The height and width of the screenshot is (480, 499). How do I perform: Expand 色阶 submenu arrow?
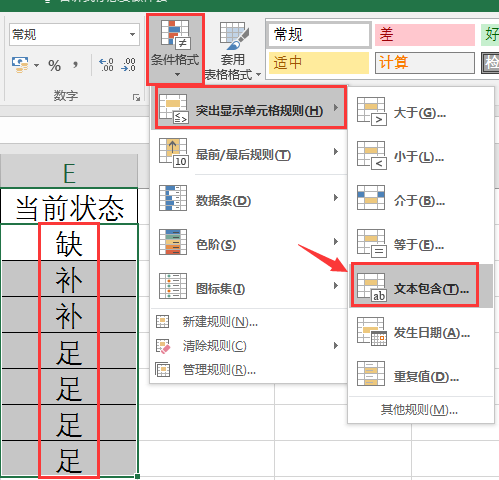coord(336,242)
